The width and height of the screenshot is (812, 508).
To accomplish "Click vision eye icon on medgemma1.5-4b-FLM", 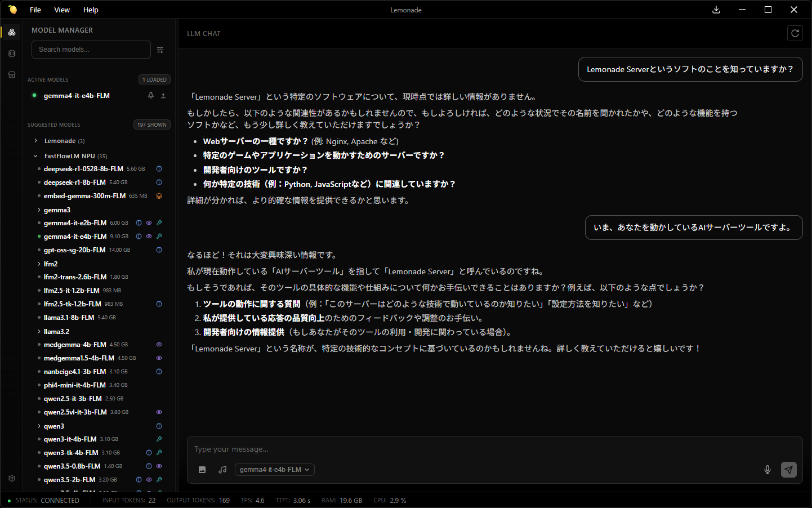I will click(159, 358).
